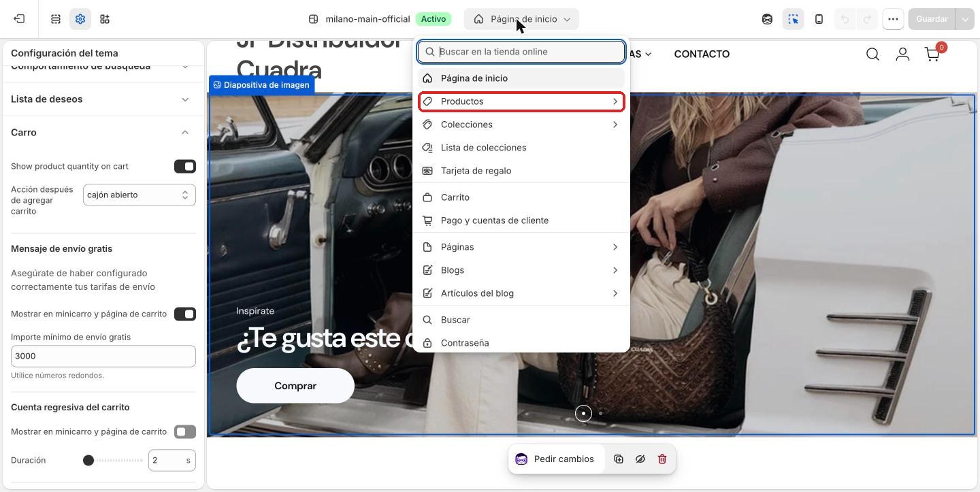Select Carrito in the template menu
The image size is (980, 492).
click(521, 197)
